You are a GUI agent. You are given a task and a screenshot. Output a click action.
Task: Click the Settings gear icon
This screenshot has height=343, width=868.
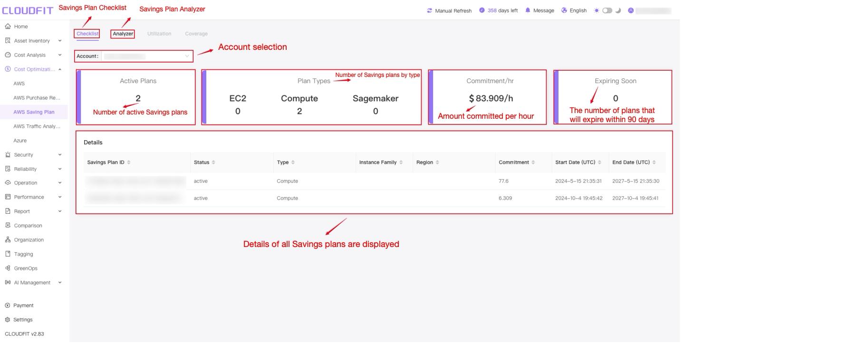click(7, 320)
